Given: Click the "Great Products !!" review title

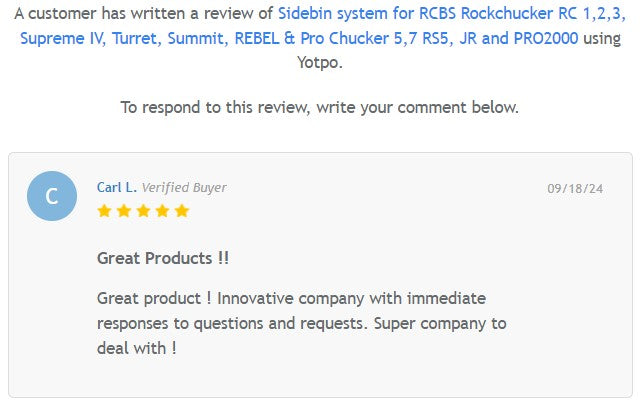Looking at the screenshot, I should tap(163, 258).
